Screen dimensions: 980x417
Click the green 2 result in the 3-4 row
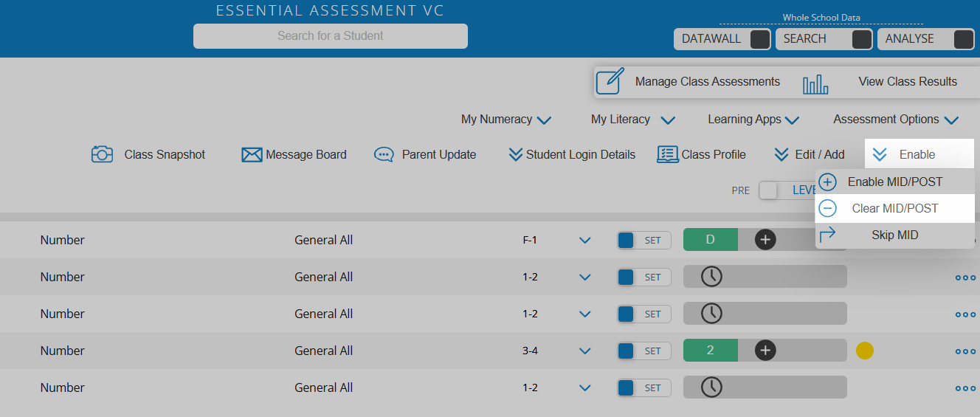pos(711,350)
